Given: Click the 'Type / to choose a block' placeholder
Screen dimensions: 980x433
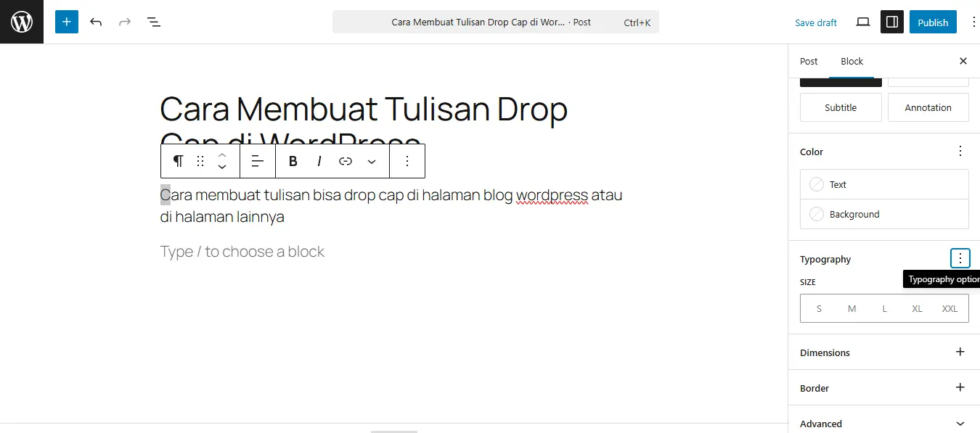Looking at the screenshot, I should (x=242, y=252).
